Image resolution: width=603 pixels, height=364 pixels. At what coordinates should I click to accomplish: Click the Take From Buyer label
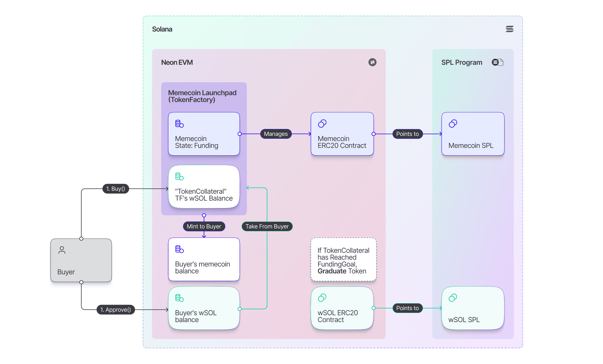point(267,226)
